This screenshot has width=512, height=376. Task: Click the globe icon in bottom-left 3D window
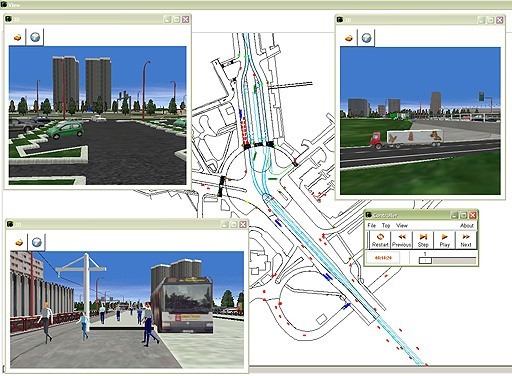37,242
